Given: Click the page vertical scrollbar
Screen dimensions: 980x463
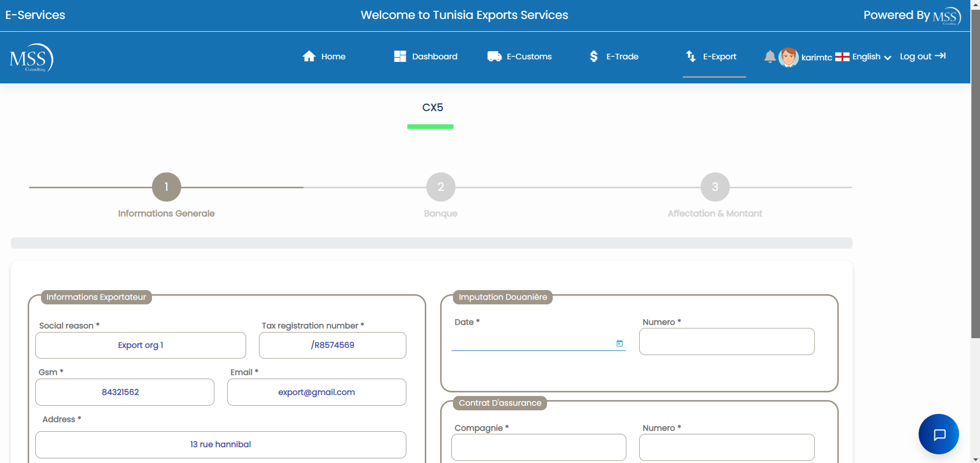Looking at the screenshot, I should point(975,205).
